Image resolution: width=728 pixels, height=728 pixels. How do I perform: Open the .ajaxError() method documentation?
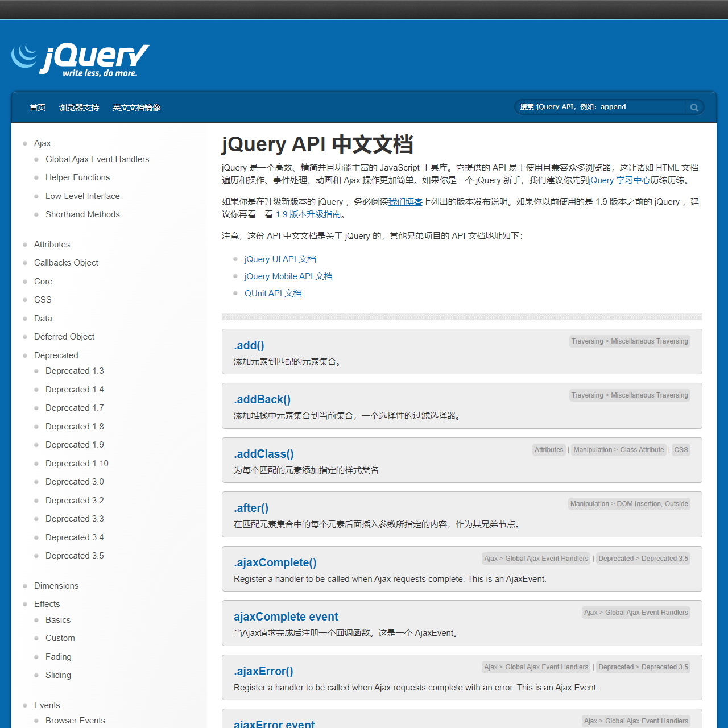tap(263, 671)
